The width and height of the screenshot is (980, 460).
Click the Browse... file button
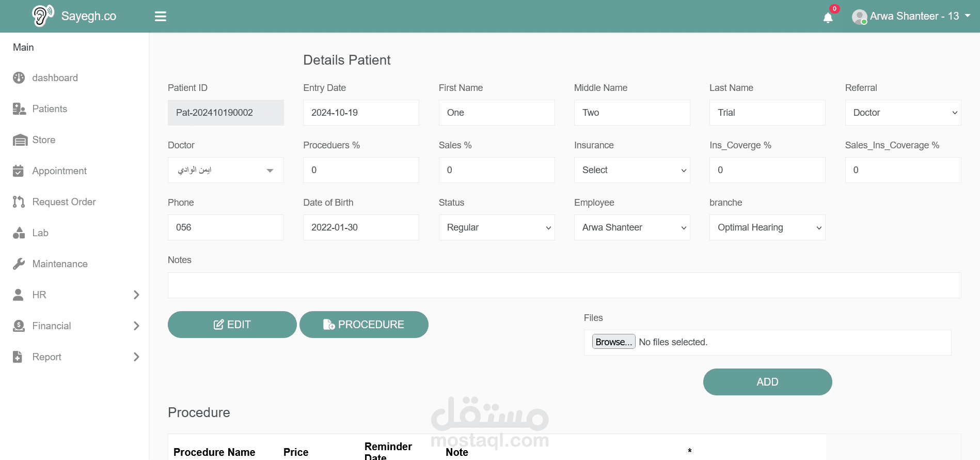613,342
